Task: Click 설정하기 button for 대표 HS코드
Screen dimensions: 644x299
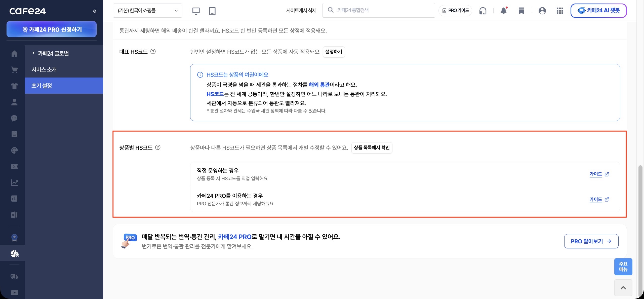Action: [334, 52]
